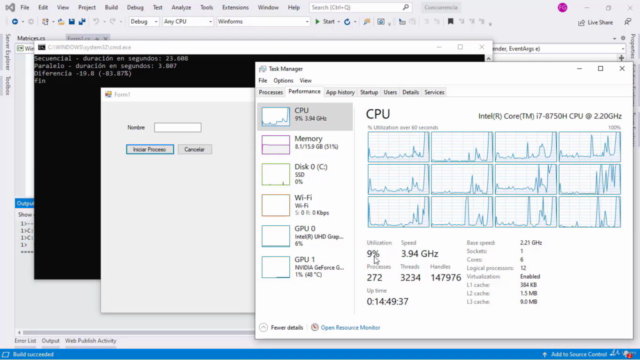Open the Extensions menu
The image size is (640, 360).
[x=235, y=7]
